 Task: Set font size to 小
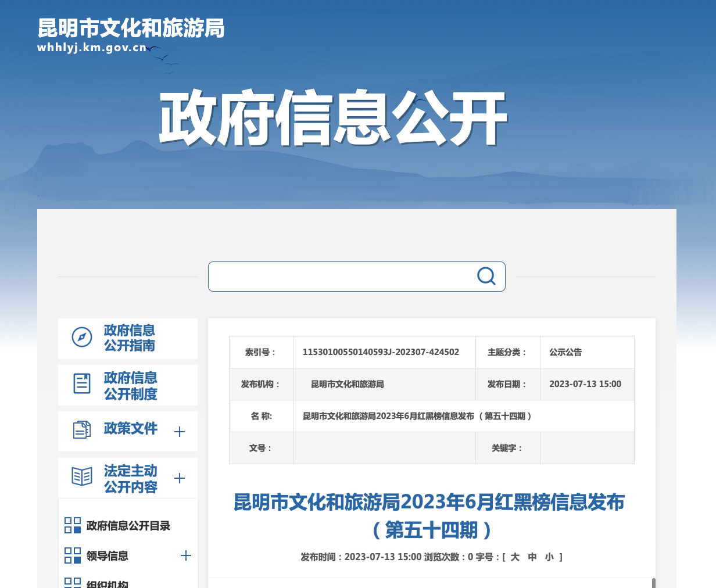[x=550, y=557]
